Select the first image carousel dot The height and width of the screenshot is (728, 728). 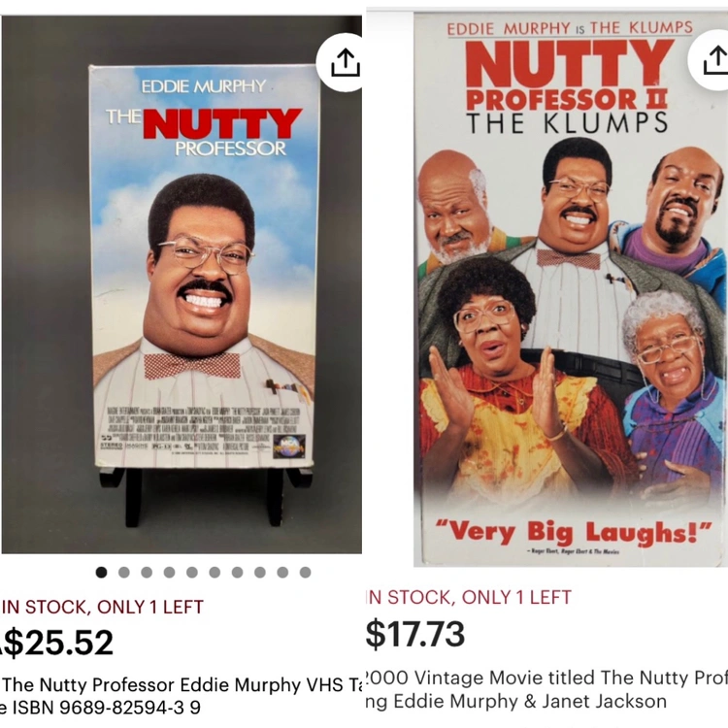click(101, 573)
